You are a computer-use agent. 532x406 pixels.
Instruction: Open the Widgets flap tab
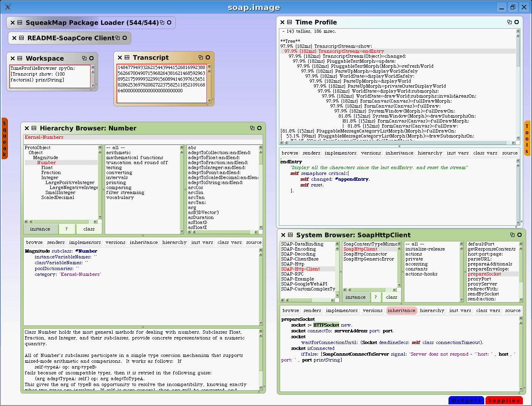(x=466, y=400)
